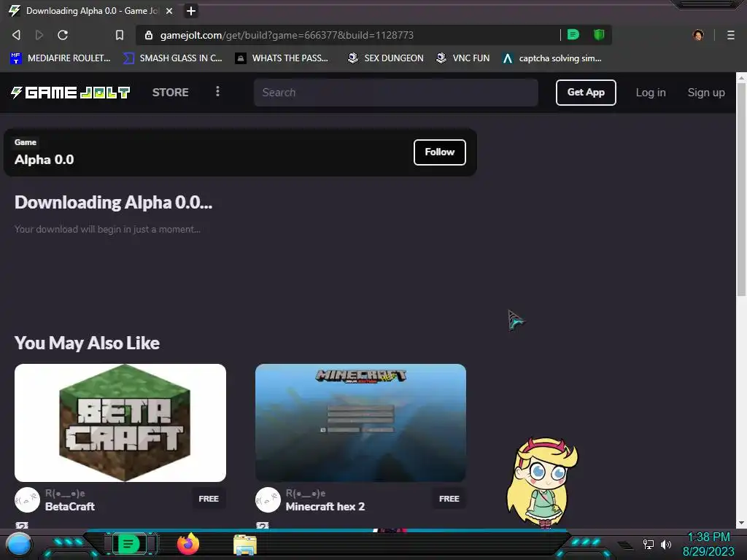Open a new browser tab

190,11
